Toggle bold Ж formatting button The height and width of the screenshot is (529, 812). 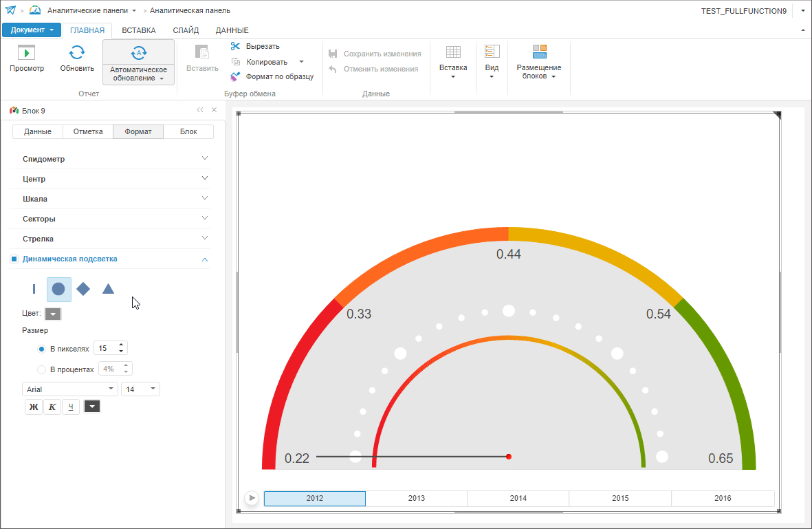click(x=34, y=407)
